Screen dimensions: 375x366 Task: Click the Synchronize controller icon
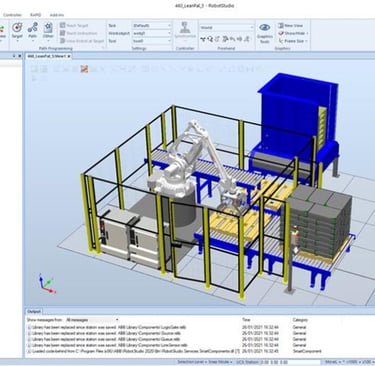185,30
